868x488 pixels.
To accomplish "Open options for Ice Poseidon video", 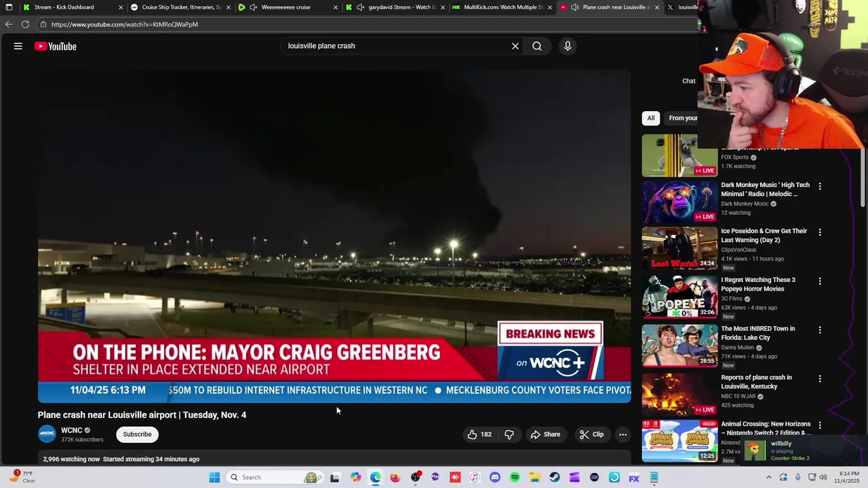I will click(820, 232).
